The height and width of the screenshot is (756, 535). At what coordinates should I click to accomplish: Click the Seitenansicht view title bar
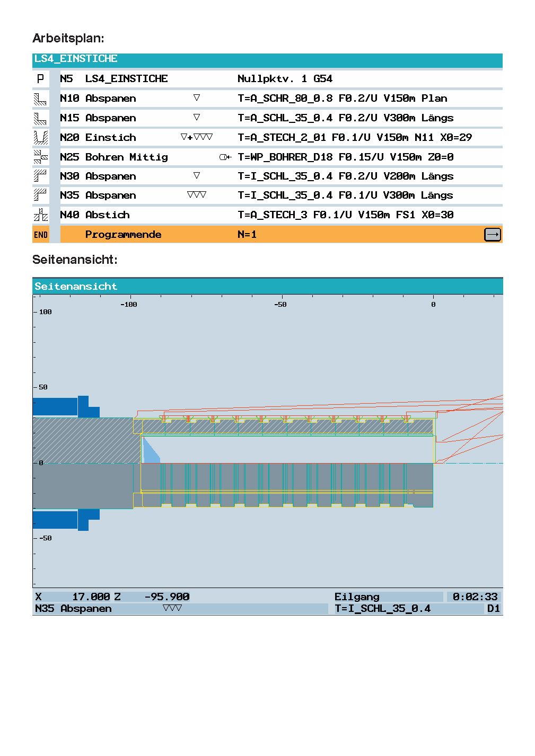267,286
